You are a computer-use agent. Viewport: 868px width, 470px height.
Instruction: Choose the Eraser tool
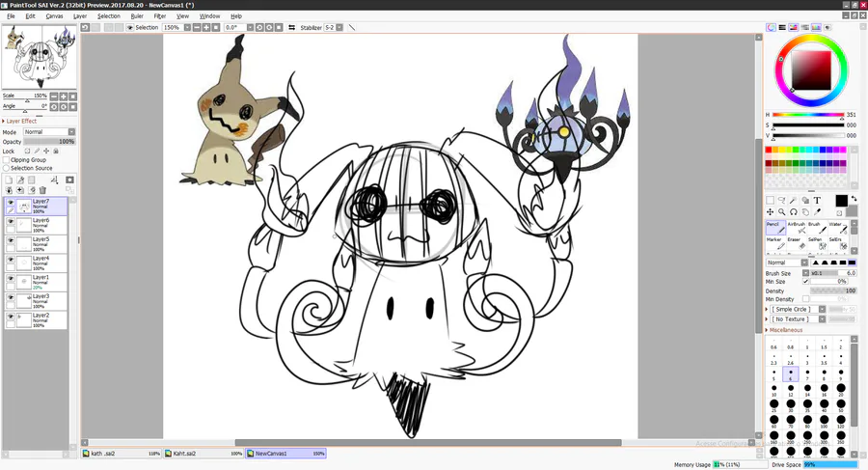pyautogui.click(x=797, y=243)
